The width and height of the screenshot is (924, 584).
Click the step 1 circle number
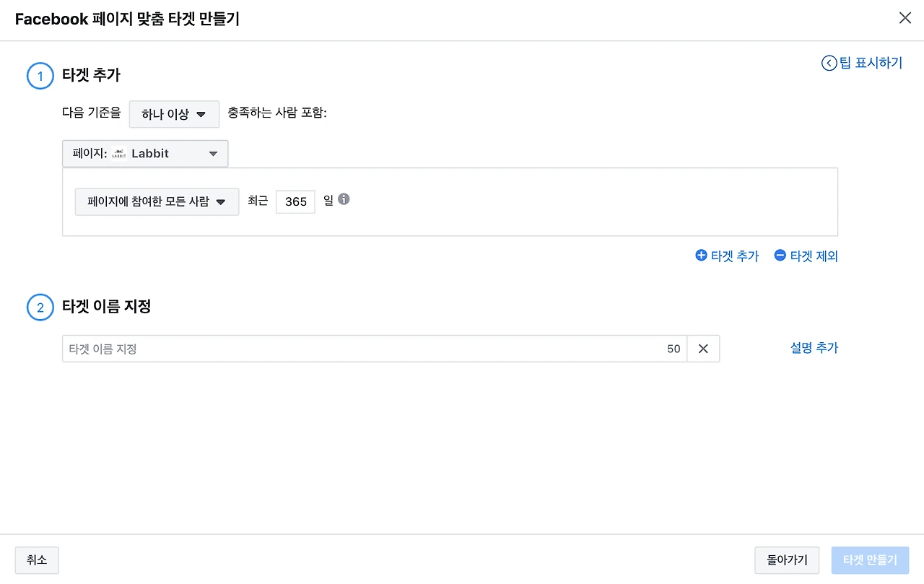(x=40, y=76)
